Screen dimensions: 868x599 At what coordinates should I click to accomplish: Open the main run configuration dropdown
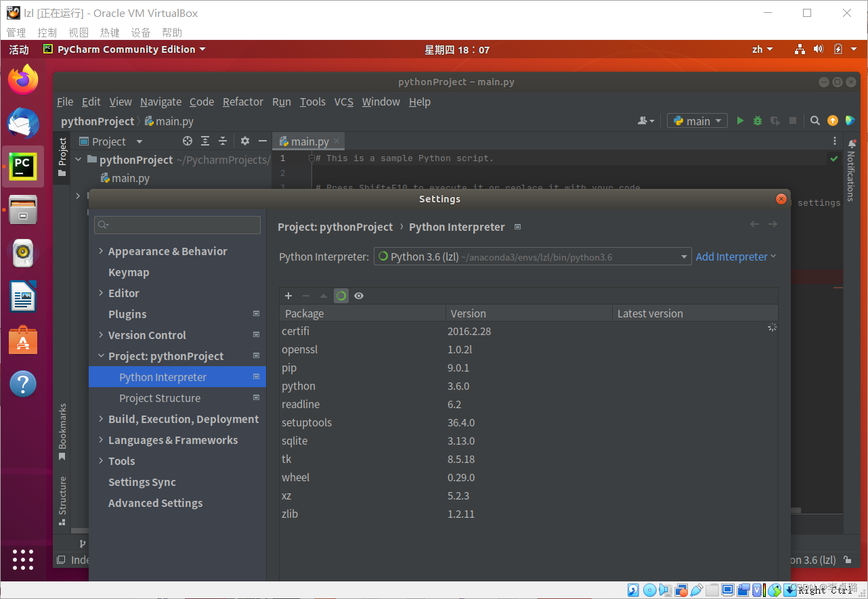pos(697,120)
